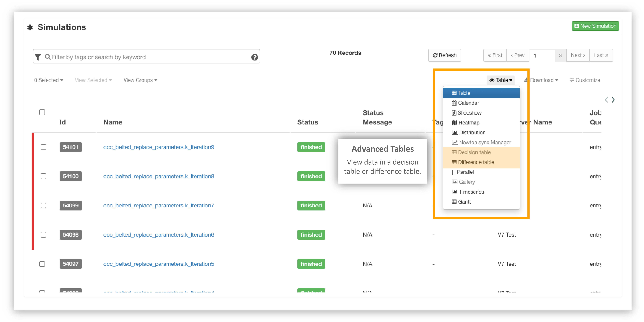Check the box for simulation 54098
This screenshot has width=644, height=322.
click(x=43, y=235)
